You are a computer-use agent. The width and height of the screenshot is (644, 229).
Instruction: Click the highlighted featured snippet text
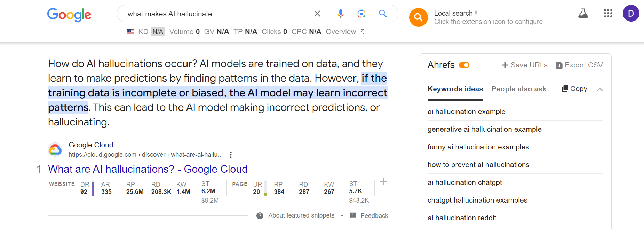pos(218,93)
